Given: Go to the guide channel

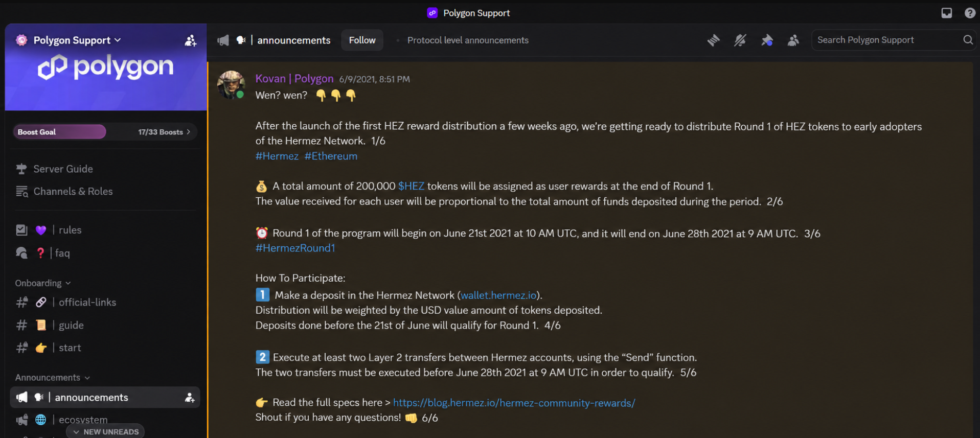Looking at the screenshot, I should click(x=105, y=325).
